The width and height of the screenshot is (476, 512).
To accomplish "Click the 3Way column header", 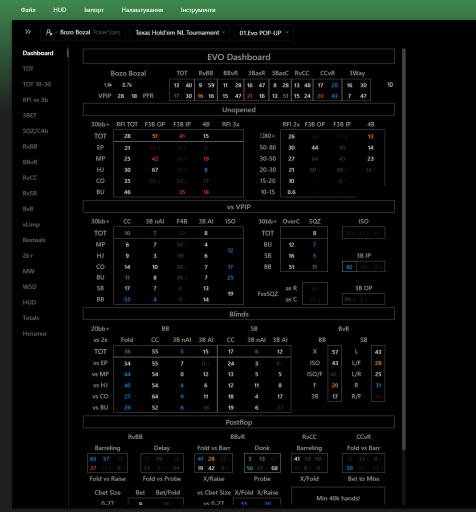I will (357, 73).
